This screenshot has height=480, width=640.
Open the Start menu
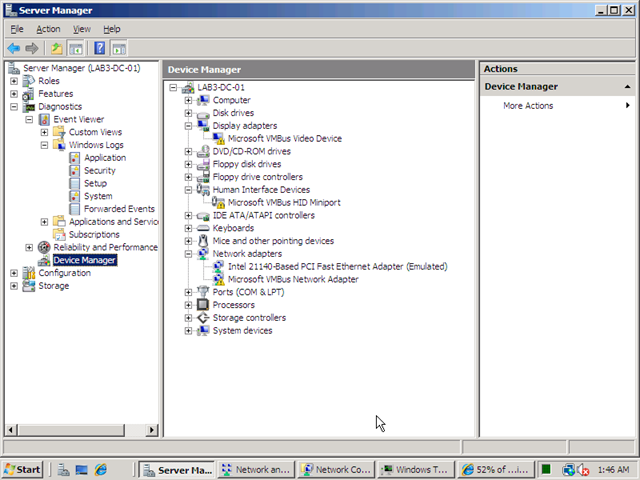click(x=22, y=470)
